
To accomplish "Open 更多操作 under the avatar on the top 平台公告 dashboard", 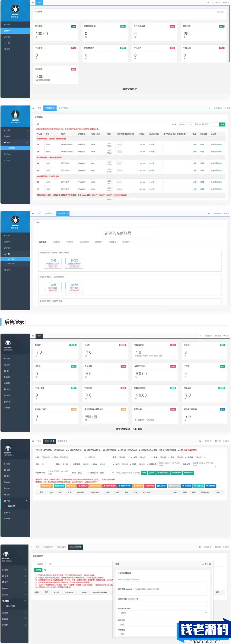I will click(x=15, y=17).
